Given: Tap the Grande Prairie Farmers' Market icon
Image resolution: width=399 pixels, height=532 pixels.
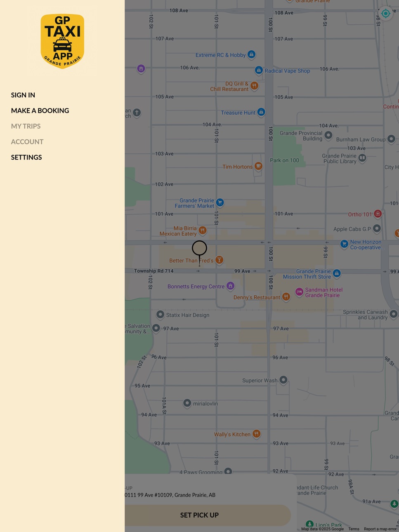Looking at the screenshot, I should 220,202.
